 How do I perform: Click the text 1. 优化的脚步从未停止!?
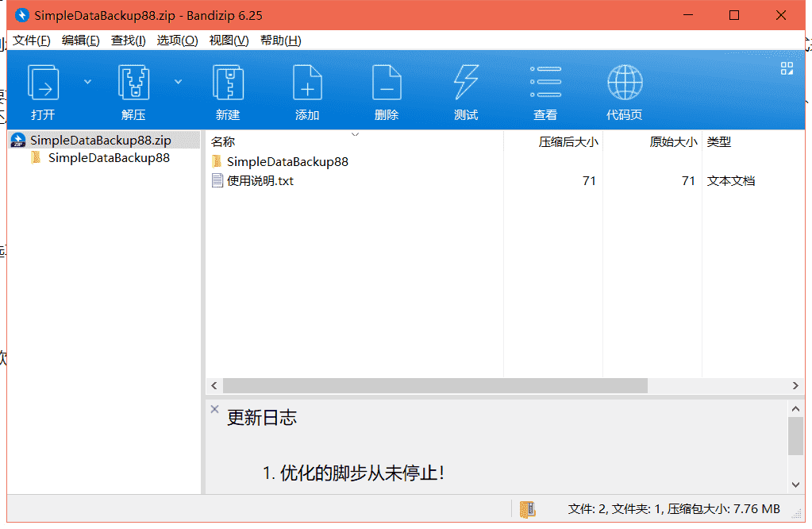click(354, 473)
